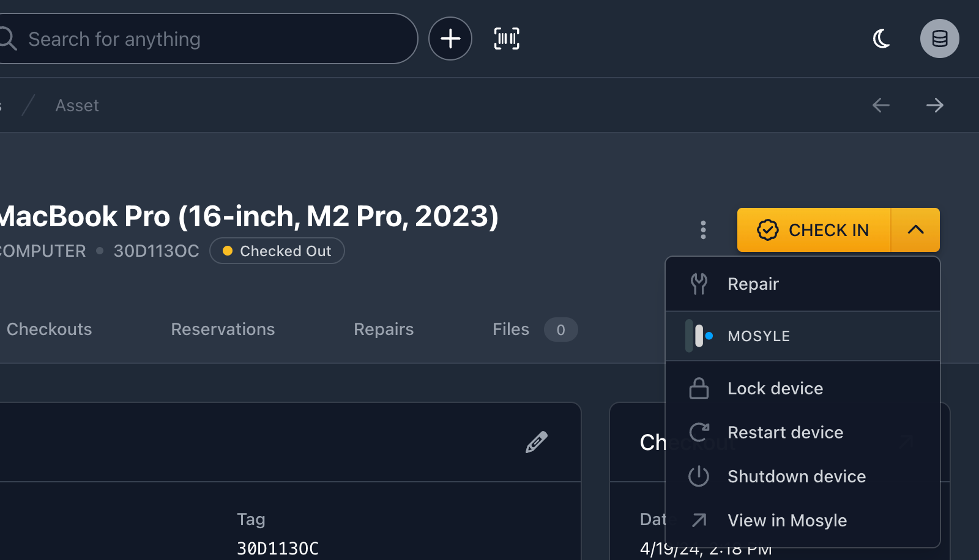Open the Files tab
Screen dimensions: 979x560
(511, 329)
